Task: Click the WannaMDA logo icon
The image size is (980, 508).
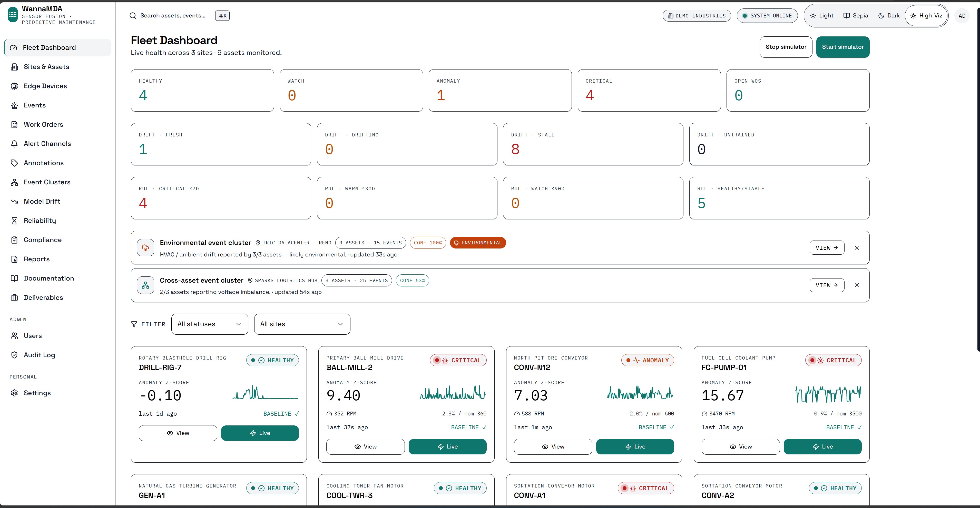Action: click(13, 15)
